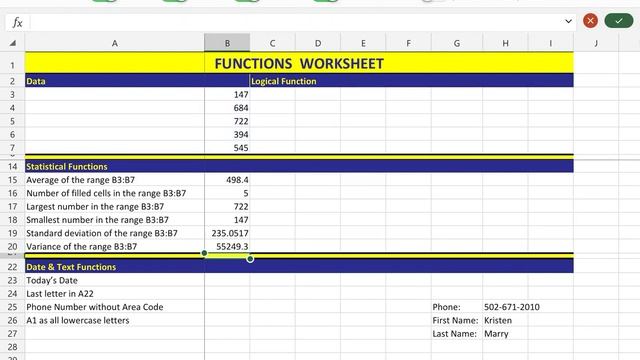Click the 'Phone:' label cell
The image size is (640, 360).
[457, 307]
